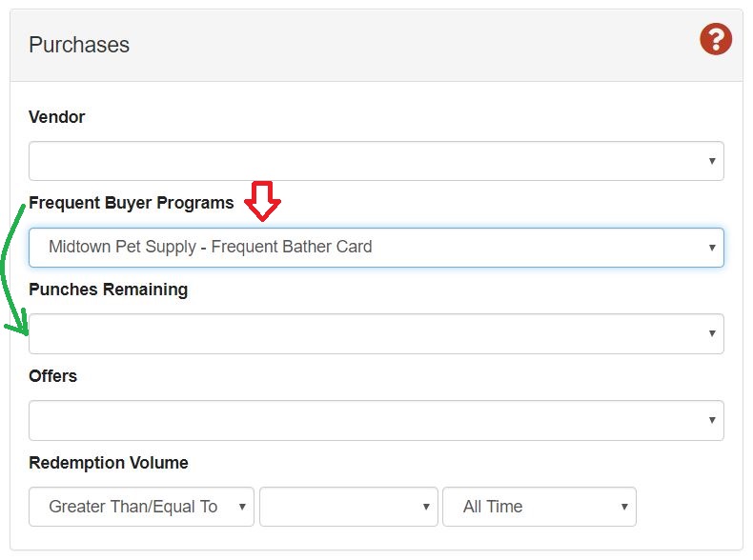The height and width of the screenshot is (560, 753).
Task: Click the Redemption Volume label
Action: point(109,463)
